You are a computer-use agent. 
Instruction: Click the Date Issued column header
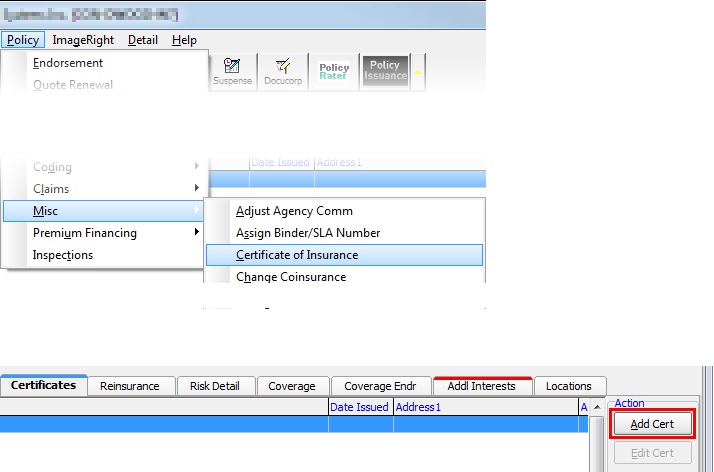(x=360, y=407)
